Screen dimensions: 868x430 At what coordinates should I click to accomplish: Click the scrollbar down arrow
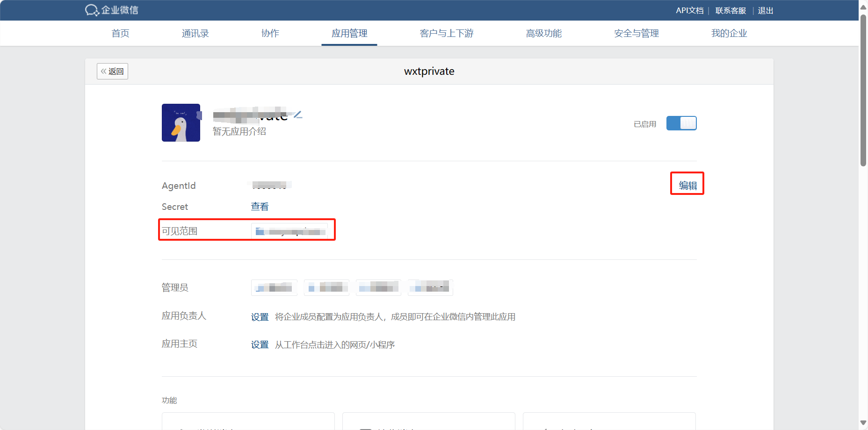863,423
